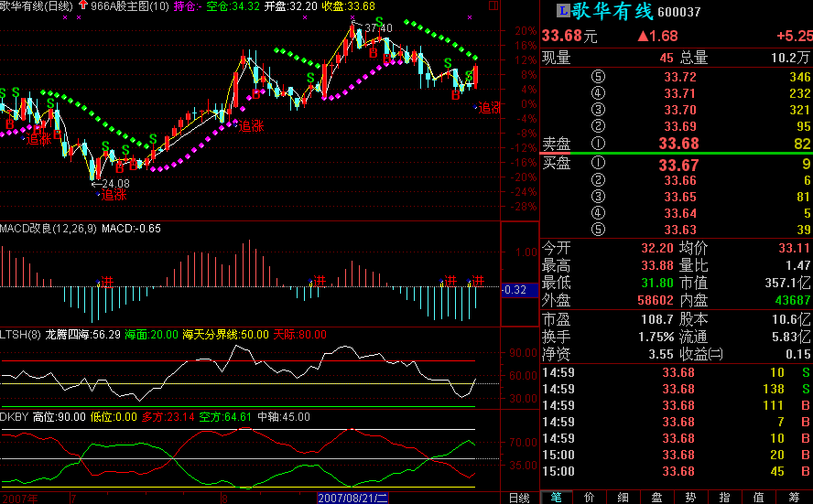Switch to the 筹 chips tab

[x=794, y=498]
